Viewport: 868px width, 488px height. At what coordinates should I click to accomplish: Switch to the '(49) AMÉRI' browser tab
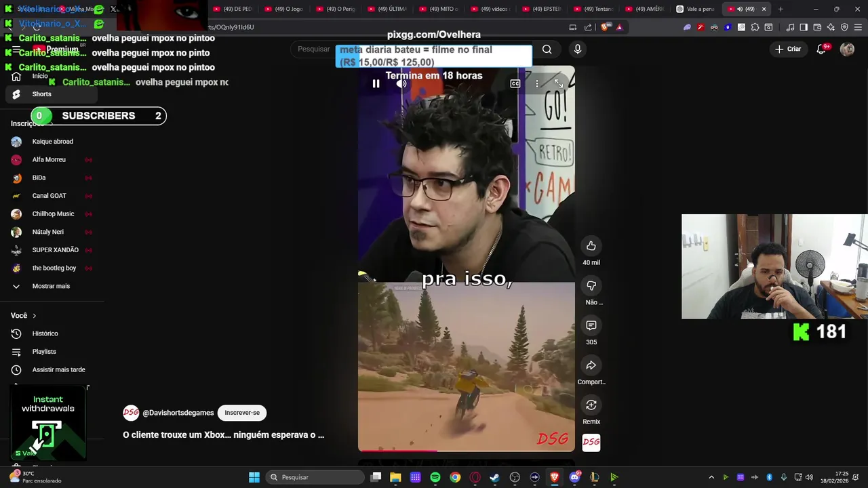645,9
